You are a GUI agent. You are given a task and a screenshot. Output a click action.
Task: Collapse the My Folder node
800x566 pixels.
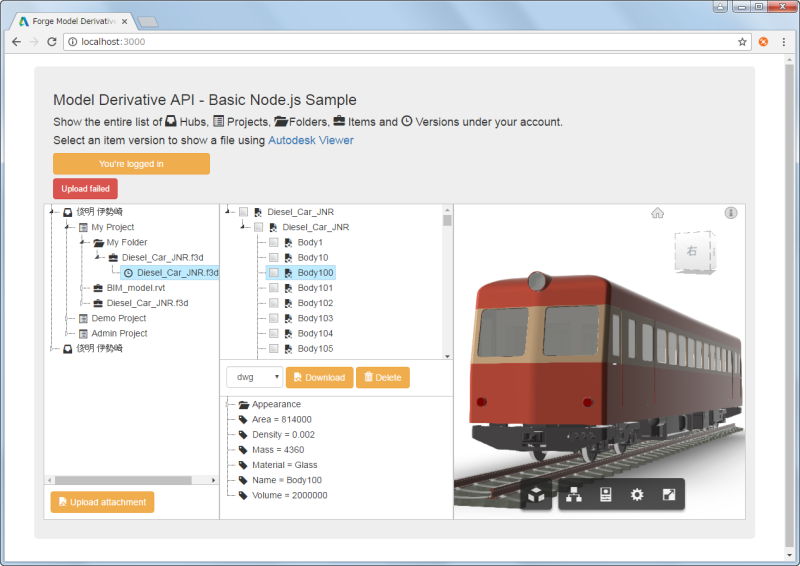coord(82,242)
